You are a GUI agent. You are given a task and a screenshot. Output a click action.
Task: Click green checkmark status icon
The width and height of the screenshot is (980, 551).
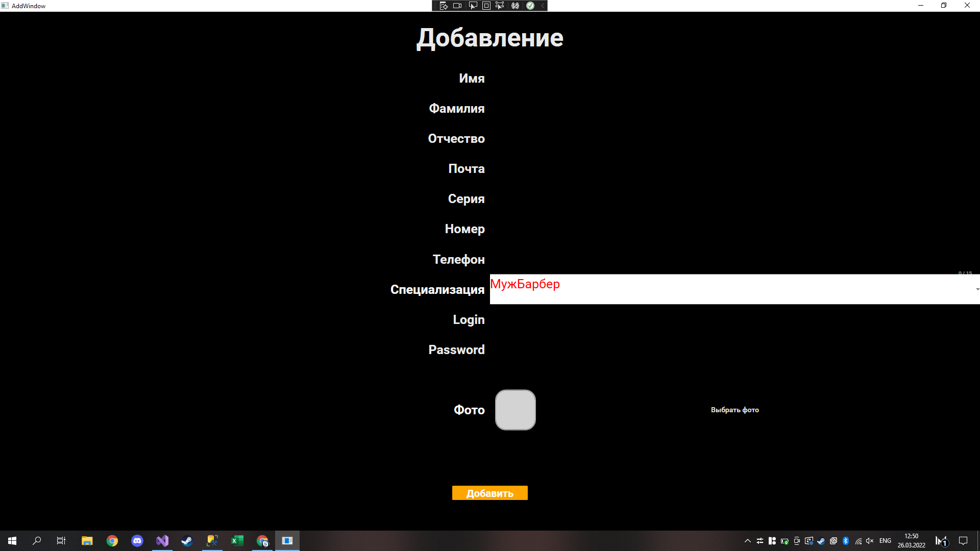tap(530, 6)
